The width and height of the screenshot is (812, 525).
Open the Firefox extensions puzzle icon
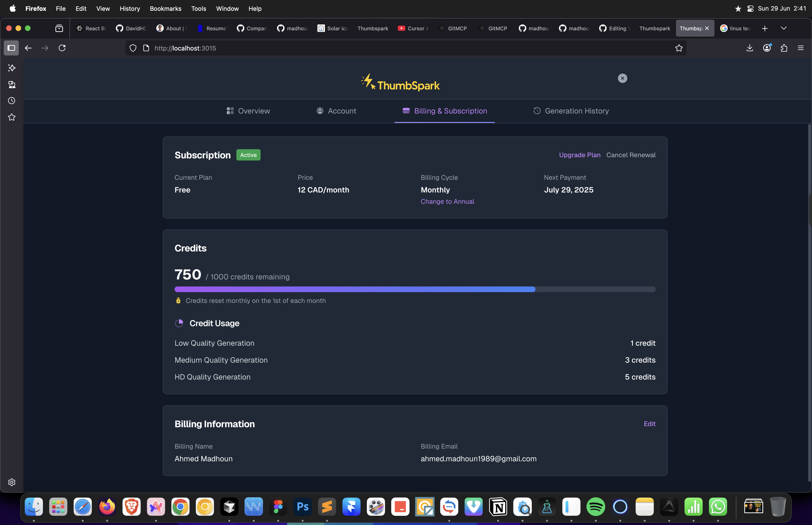click(x=784, y=48)
